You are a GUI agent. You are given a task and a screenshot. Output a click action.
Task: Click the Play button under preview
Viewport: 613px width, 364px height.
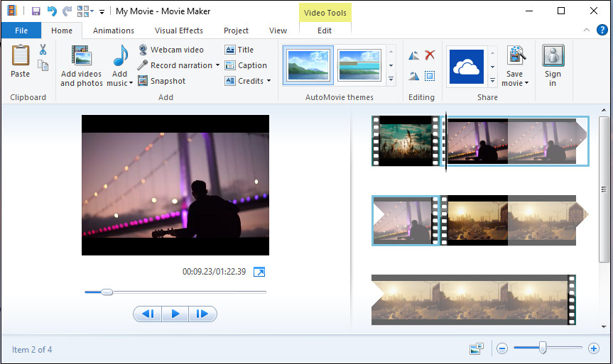click(x=175, y=314)
